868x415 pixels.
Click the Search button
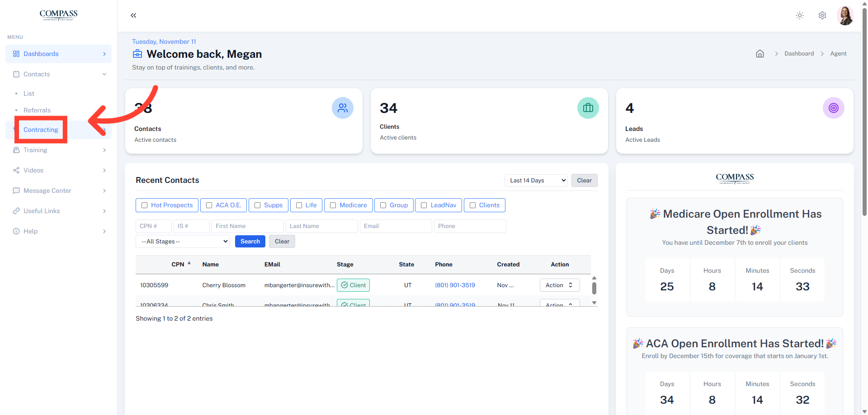tap(250, 241)
